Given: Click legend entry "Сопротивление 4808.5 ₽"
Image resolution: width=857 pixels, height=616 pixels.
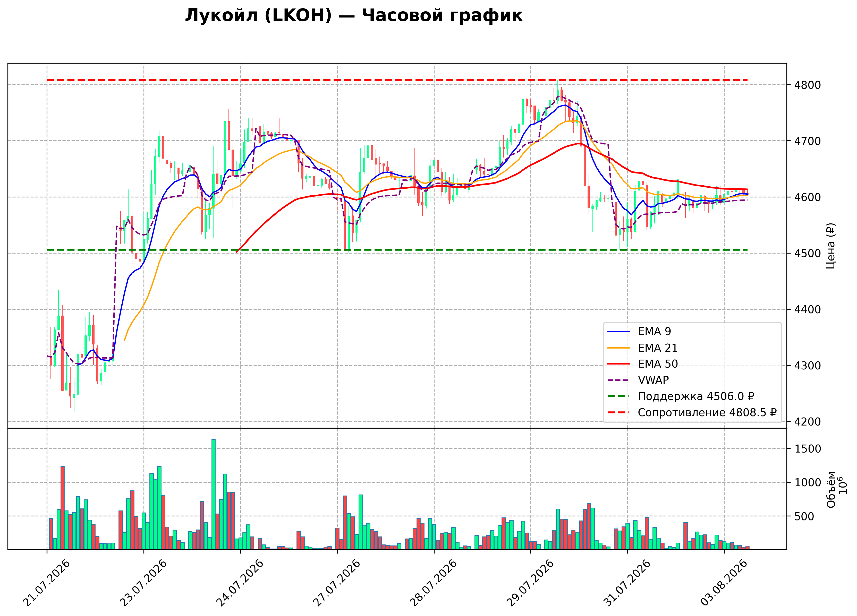Looking at the screenshot, I should point(692,412).
